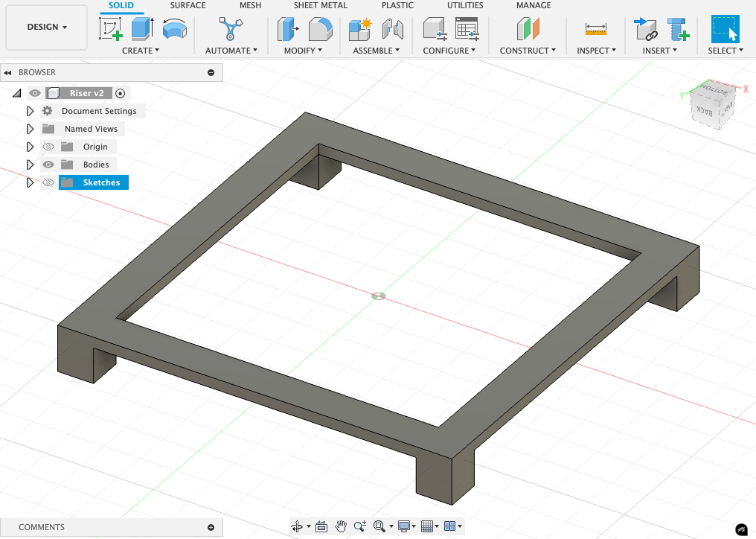The image size is (756, 539).
Task: Open the display settings dropdown arrow
Action: [414, 526]
